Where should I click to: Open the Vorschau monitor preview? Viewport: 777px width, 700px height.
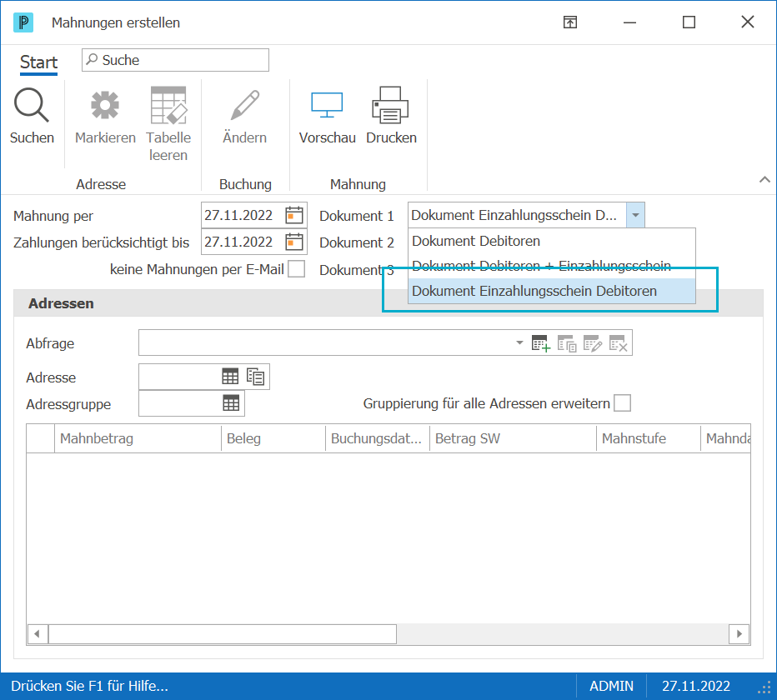tap(327, 105)
